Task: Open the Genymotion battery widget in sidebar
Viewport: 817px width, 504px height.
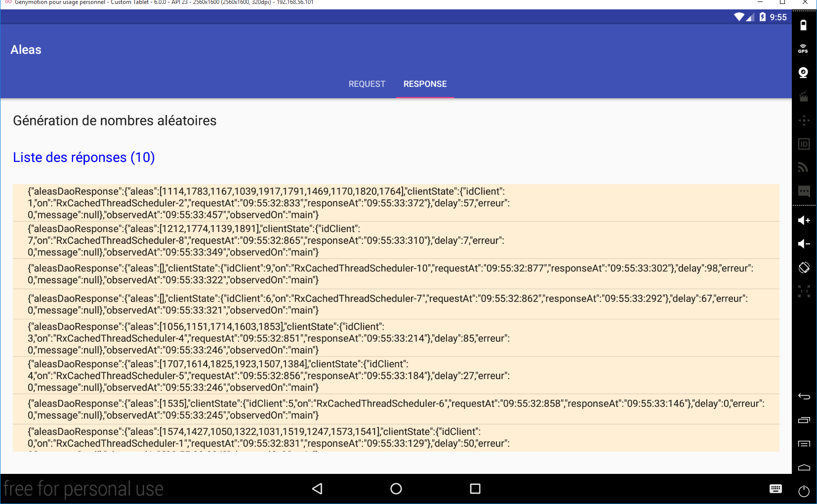Action: point(804,25)
